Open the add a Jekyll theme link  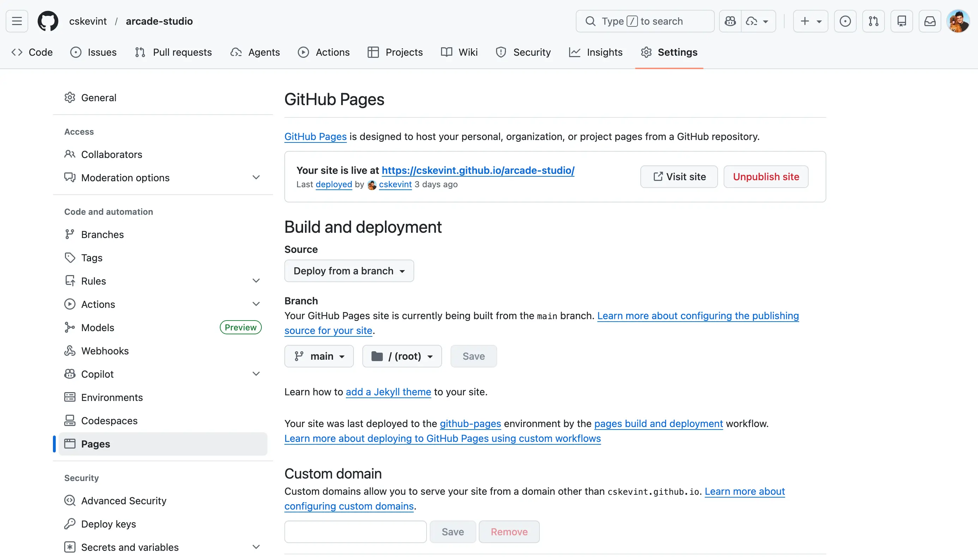[388, 391]
